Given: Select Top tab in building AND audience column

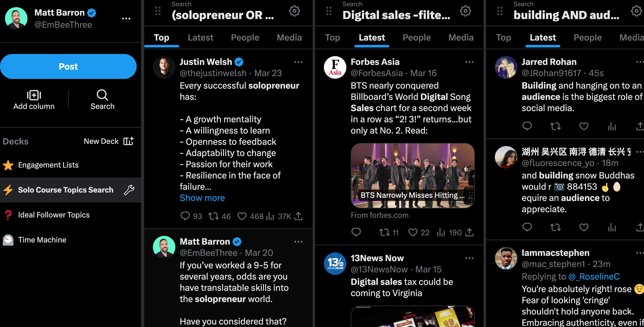Looking at the screenshot, I should coord(503,38).
